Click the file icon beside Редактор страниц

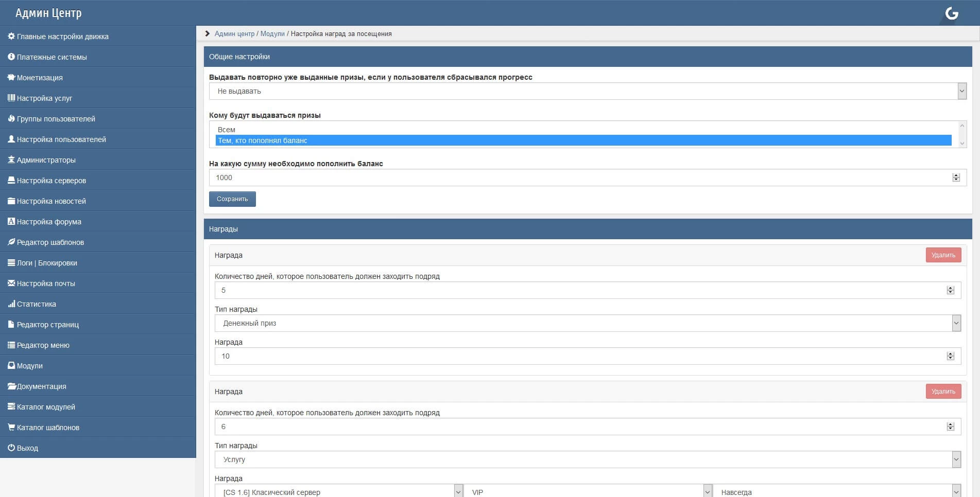tap(11, 325)
